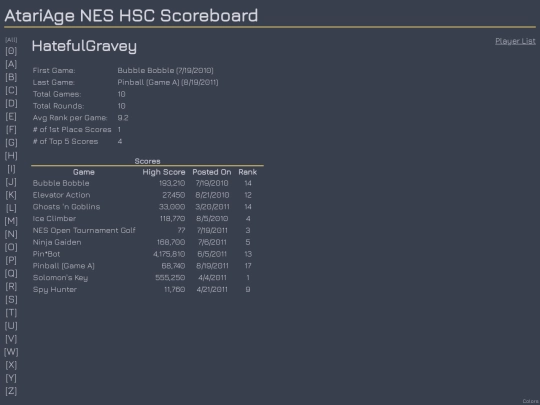This screenshot has width=540, height=405.
Task: Select First Game value Bubble Bobble (7/19/2010)
Action: pos(165,71)
